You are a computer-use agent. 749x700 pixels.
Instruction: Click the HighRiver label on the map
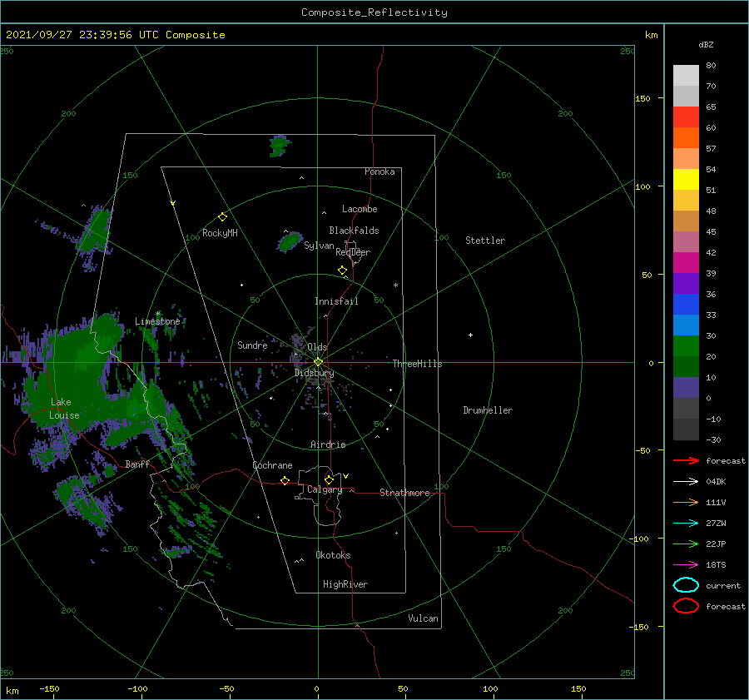click(345, 584)
